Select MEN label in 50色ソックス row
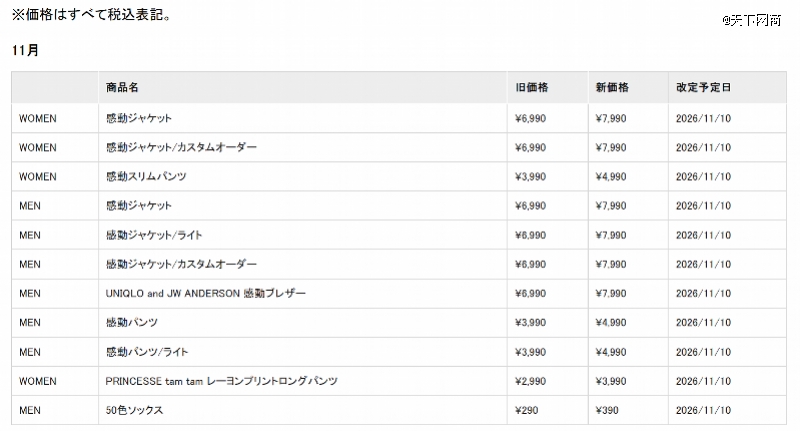 coord(30,410)
